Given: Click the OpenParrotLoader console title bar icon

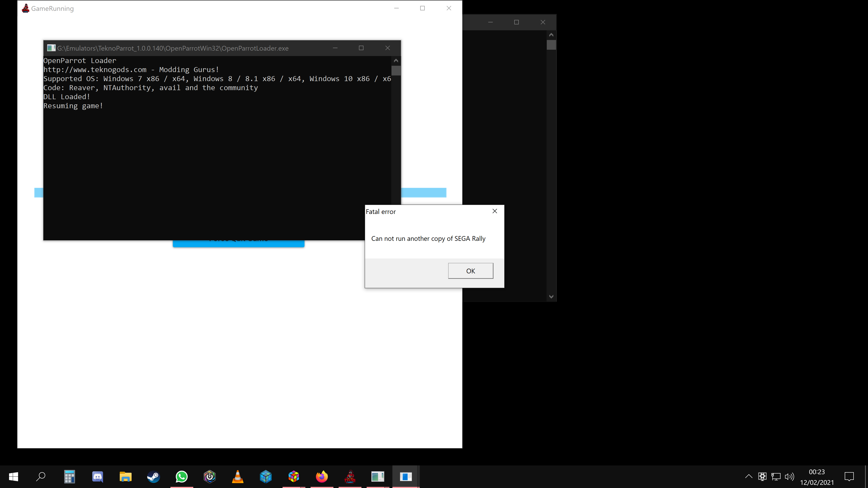Looking at the screenshot, I should [x=51, y=48].
